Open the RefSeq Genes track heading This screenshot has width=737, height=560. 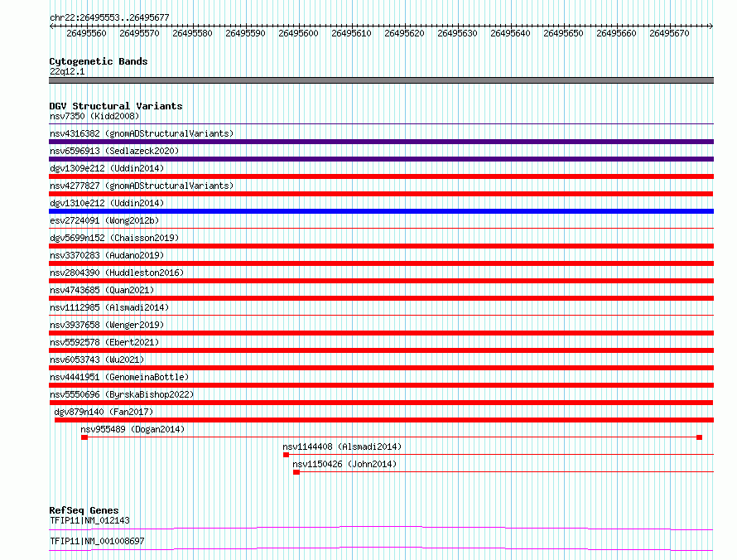tap(84, 510)
